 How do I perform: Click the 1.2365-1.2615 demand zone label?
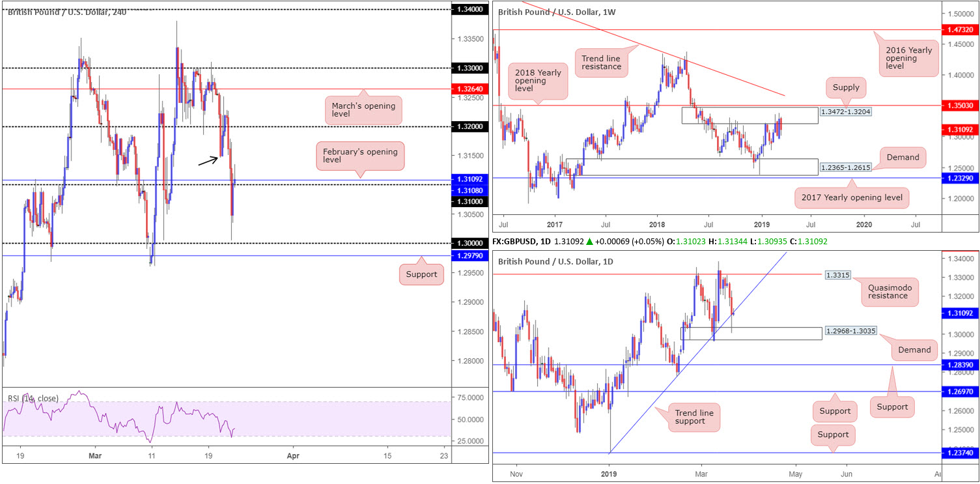pos(847,167)
